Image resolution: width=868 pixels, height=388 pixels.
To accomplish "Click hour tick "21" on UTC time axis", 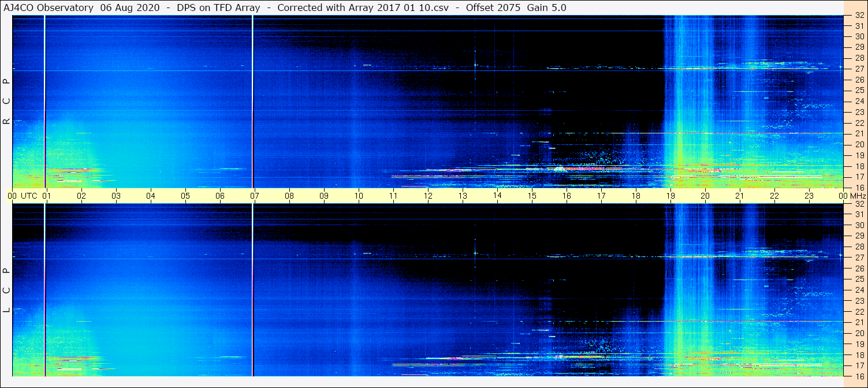I will pyautogui.click(x=740, y=196).
